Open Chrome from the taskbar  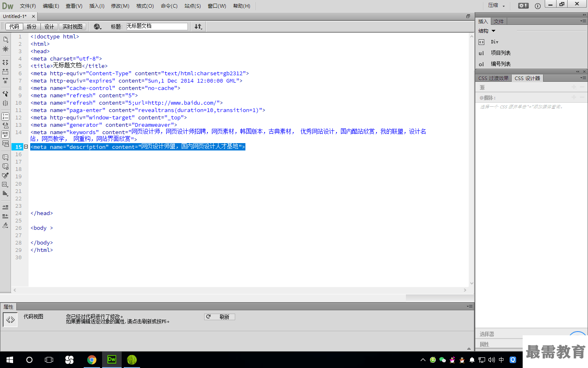(92, 360)
